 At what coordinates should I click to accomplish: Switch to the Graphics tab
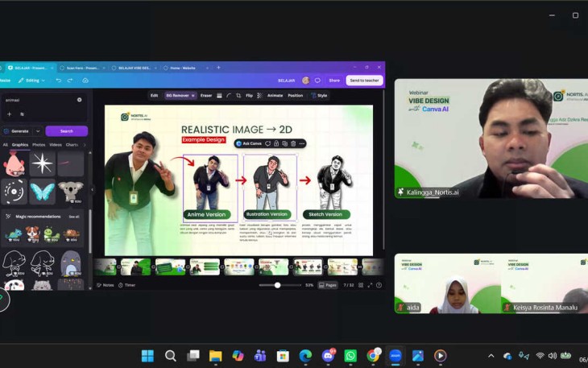20,145
